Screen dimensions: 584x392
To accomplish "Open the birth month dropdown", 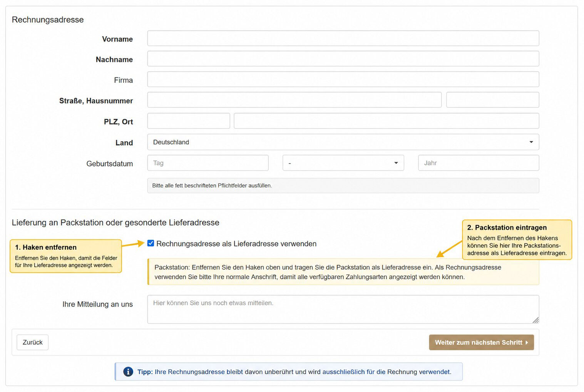I will 343,163.
